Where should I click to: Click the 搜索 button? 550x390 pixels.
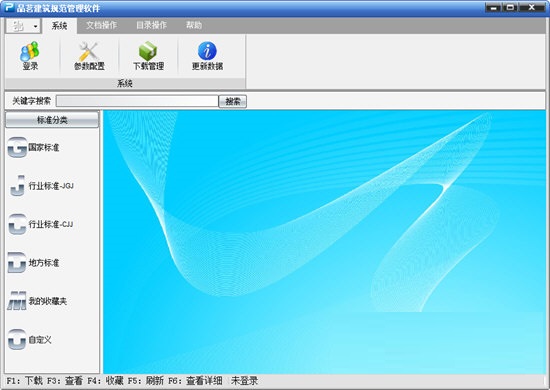click(x=233, y=101)
